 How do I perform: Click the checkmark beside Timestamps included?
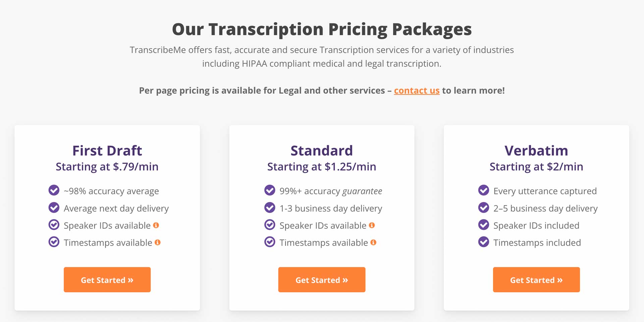tap(483, 242)
